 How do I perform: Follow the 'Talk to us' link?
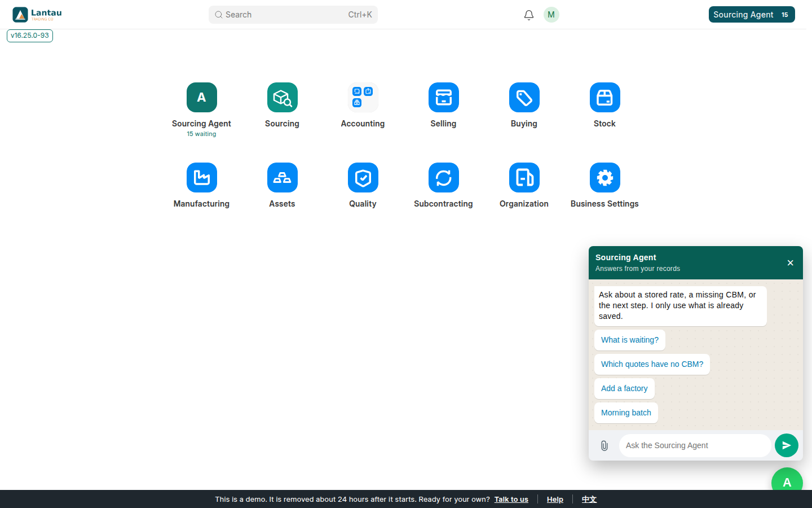(x=511, y=500)
